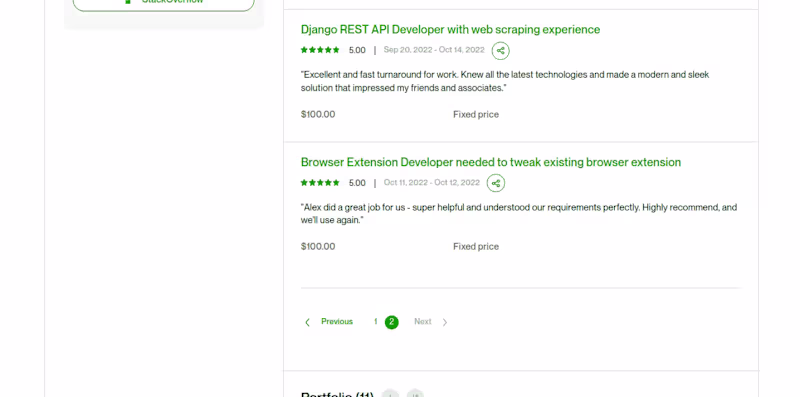Click five-star rating of Browser Extension review

(320, 183)
